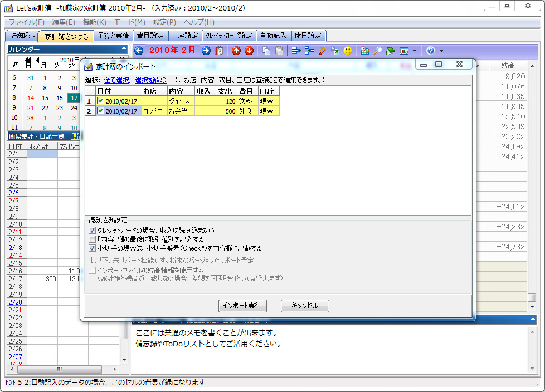Switch to the 口座設定 tab
The height and width of the screenshot is (392, 545).
[185, 35]
